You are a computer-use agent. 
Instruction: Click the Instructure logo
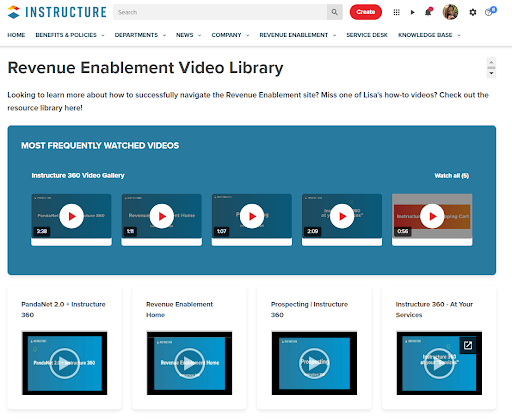pyautogui.click(x=57, y=12)
